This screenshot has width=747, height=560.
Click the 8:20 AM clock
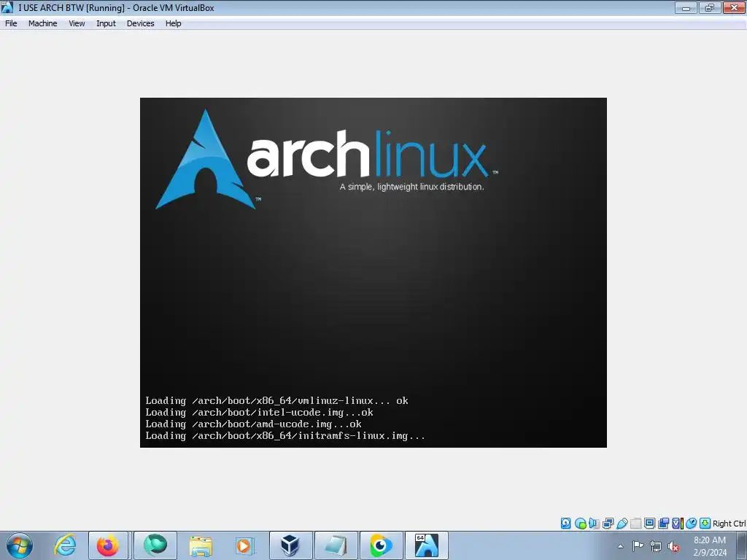click(x=709, y=540)
